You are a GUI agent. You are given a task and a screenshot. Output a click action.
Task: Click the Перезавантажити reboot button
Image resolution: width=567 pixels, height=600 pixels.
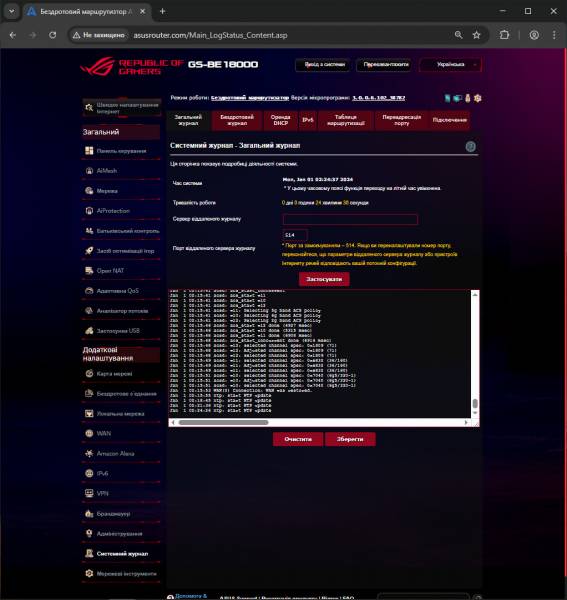(386, 65)
